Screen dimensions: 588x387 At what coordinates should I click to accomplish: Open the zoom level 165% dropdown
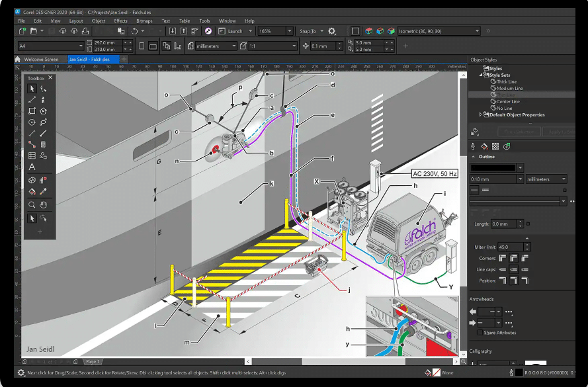point(289,31)
